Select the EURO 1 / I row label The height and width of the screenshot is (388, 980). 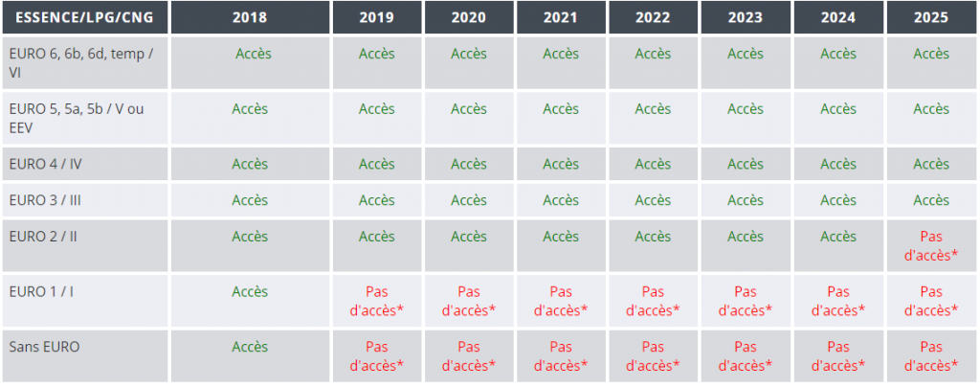point(41,291)
